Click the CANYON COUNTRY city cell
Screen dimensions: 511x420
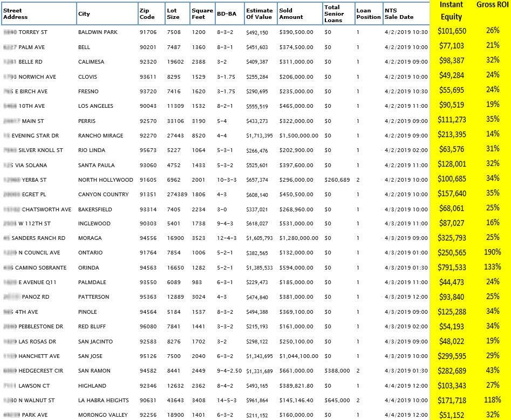click(103, 195)
